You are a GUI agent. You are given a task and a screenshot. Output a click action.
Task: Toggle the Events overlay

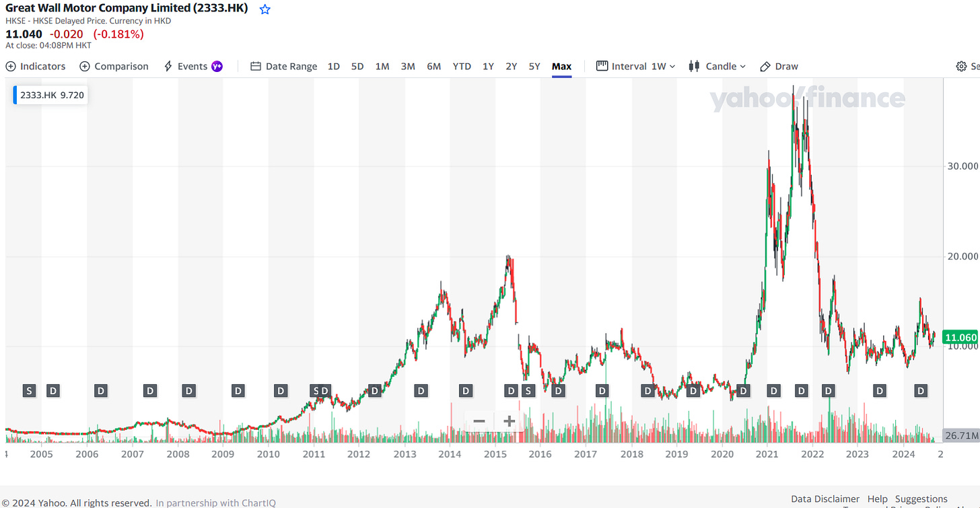click(x=193, y=66)
